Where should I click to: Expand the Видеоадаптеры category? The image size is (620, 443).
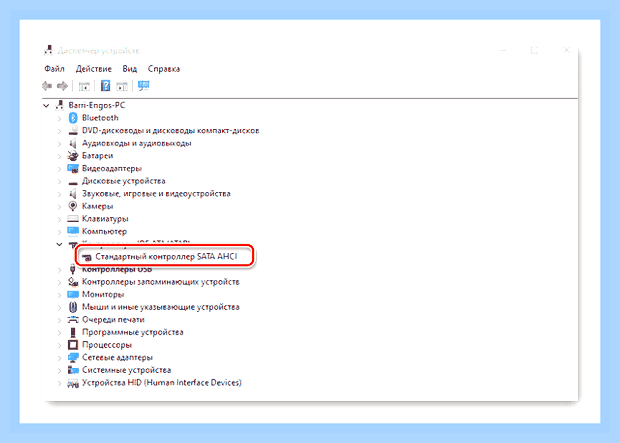point(59,169)
